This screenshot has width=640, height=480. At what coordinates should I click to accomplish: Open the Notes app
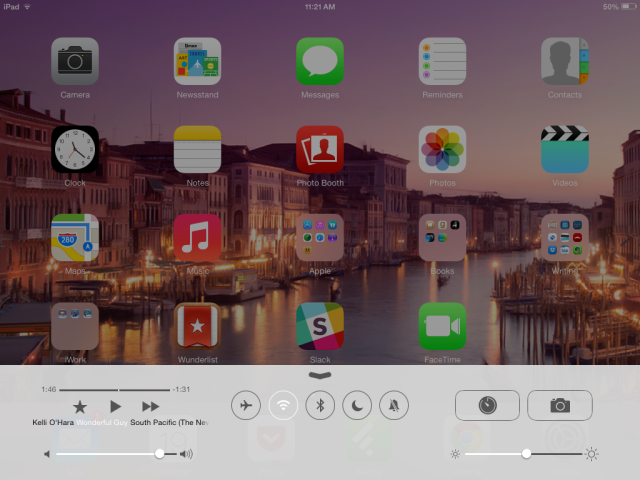point(198,149)
